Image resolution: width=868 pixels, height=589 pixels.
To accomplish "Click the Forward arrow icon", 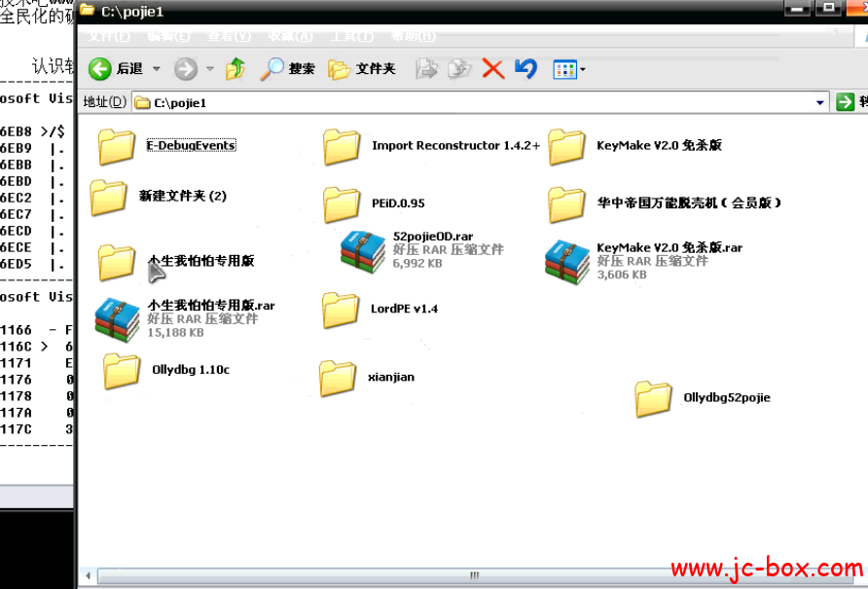I will point(186,69).
